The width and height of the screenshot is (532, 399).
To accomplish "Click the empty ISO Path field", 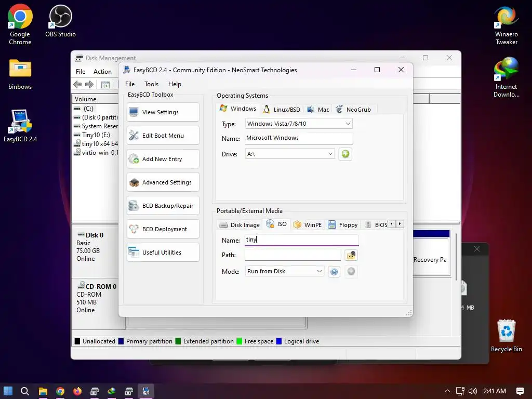I will pos(293,255).
